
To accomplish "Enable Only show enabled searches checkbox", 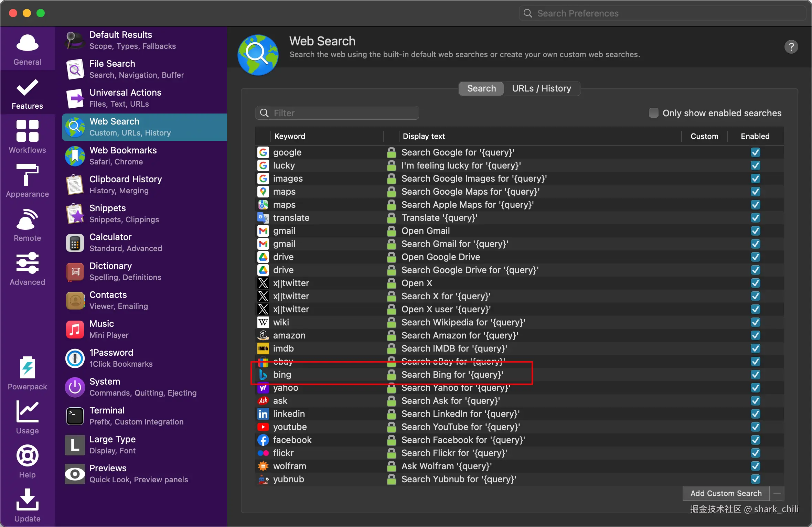I will 653,113.
